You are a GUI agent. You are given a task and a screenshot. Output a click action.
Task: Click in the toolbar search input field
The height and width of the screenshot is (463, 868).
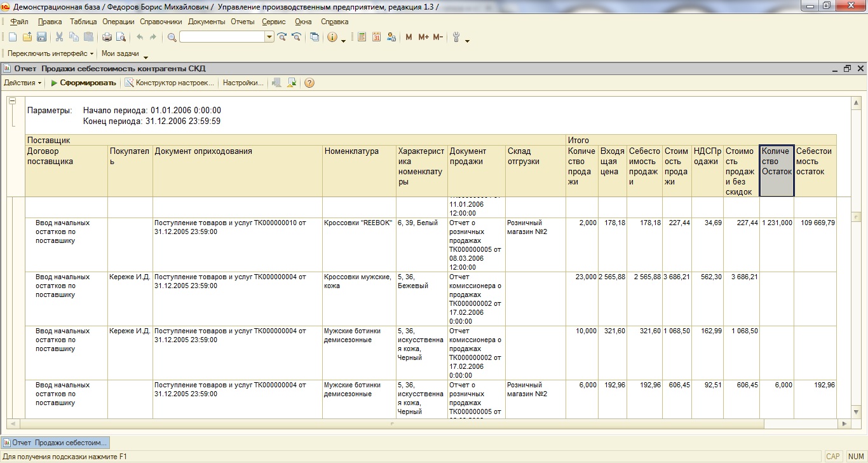point(222,38)
